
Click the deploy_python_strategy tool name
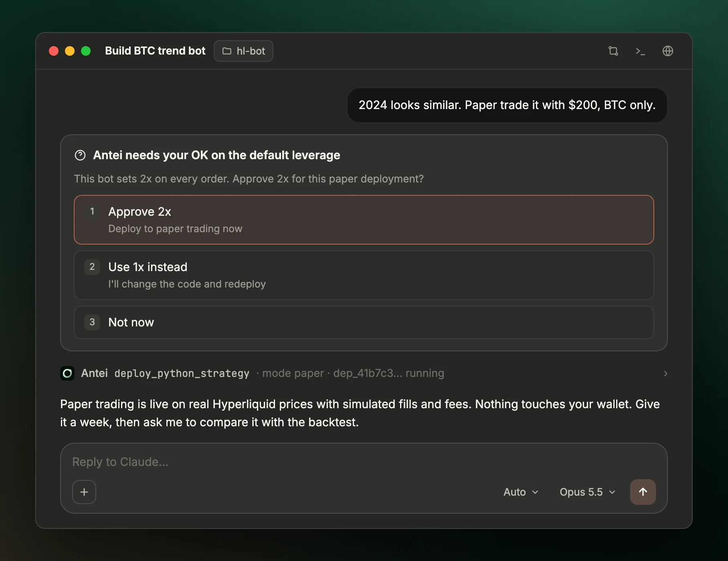(x=182, y=373)
